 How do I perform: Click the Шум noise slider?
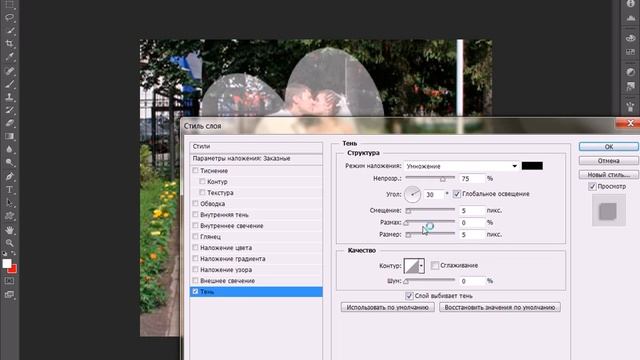[x=430, y=281]
